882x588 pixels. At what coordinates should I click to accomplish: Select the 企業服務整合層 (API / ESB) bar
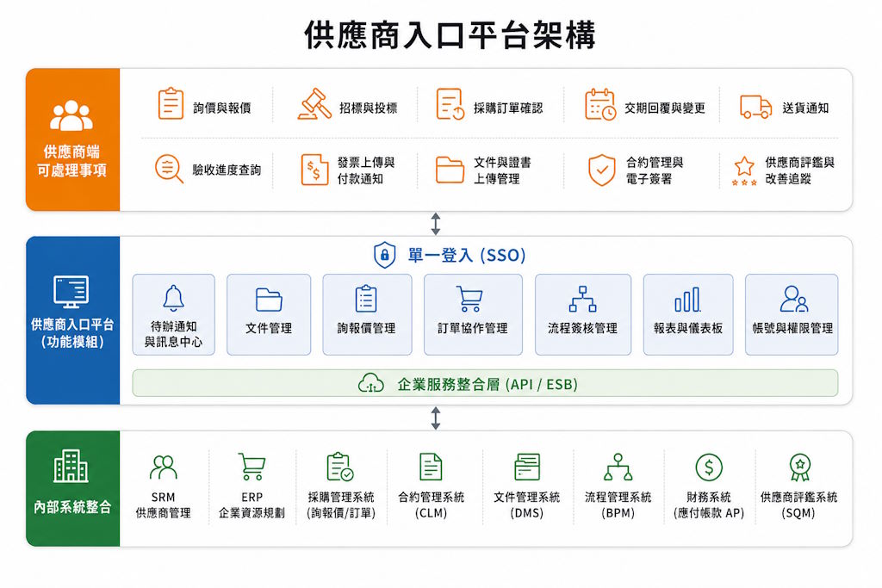[485, 383]
